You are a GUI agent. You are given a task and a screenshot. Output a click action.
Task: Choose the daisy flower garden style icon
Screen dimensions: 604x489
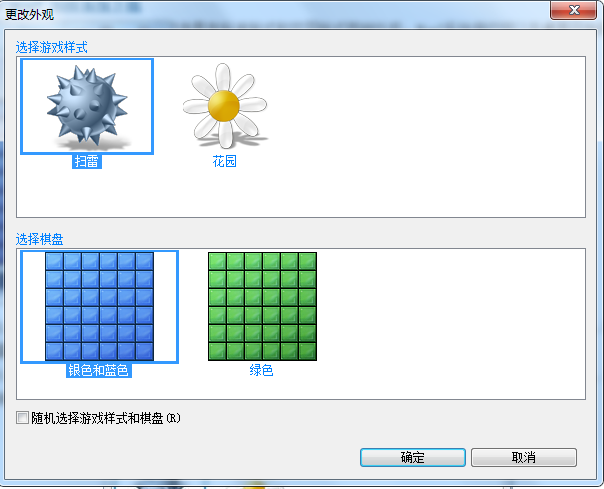pos(225,106)
